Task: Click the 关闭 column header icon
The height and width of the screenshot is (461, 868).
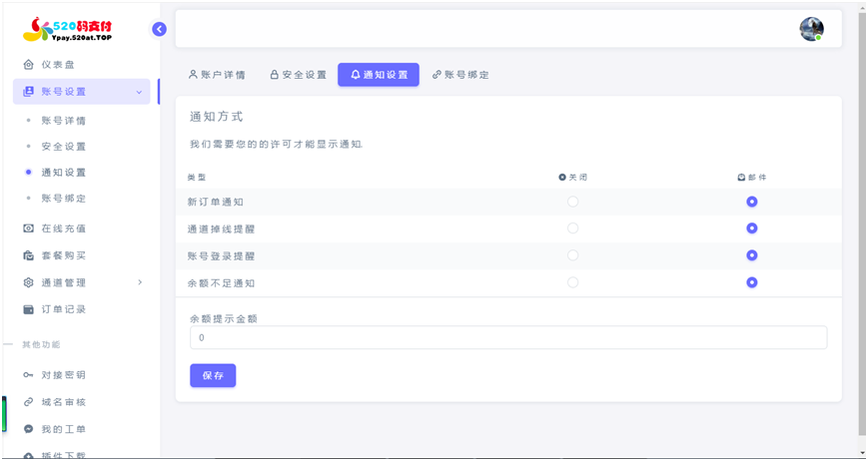Action: pyautogui.click(x=562, y=178)
